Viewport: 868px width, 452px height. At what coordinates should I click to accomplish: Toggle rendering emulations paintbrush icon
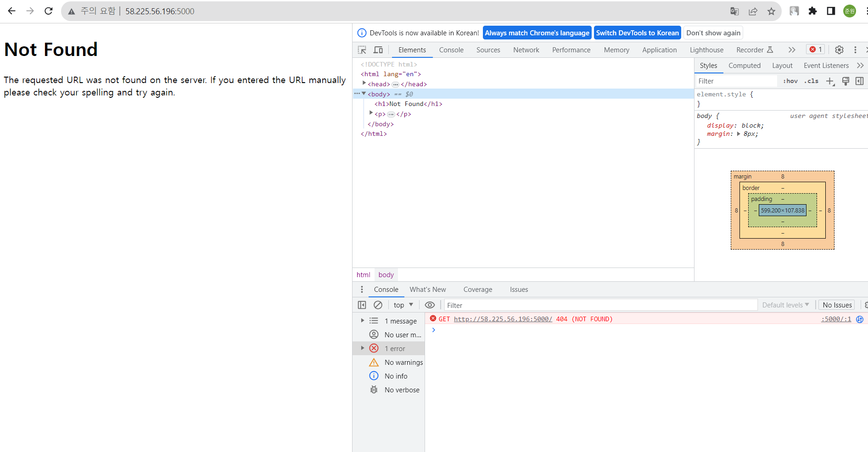click(846, 81)
